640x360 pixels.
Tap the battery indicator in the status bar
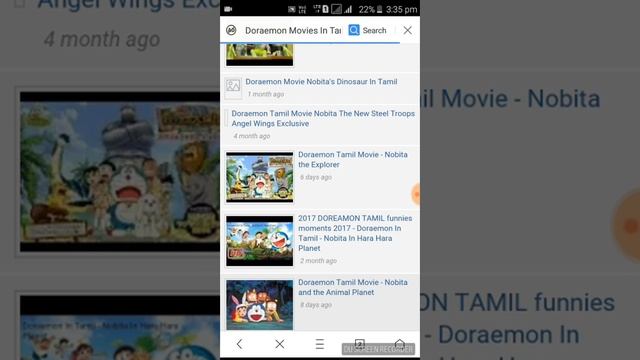coord(380,9)
